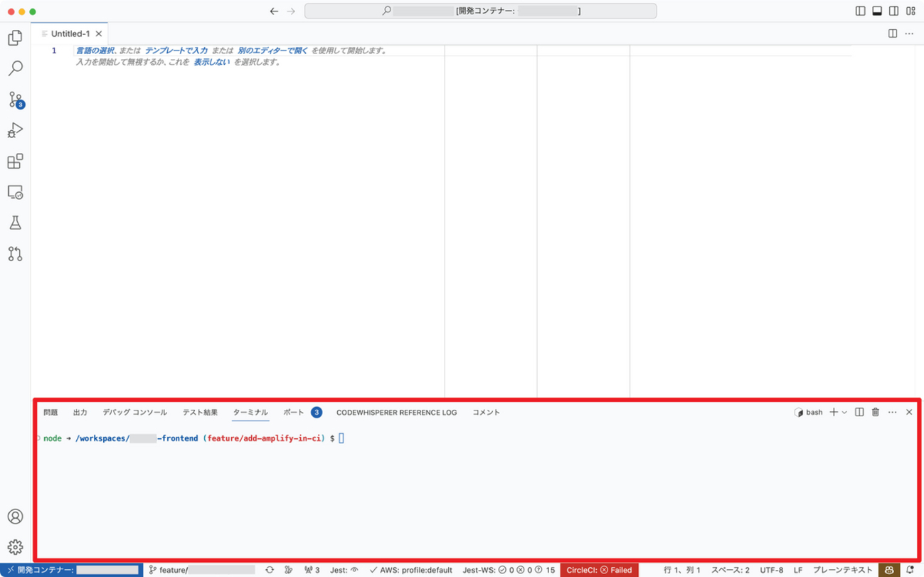The height and width of the screenshot is (577, 924).
Task: Expand the new terminal launch profile dropdown
Action: tap(844, 412)
